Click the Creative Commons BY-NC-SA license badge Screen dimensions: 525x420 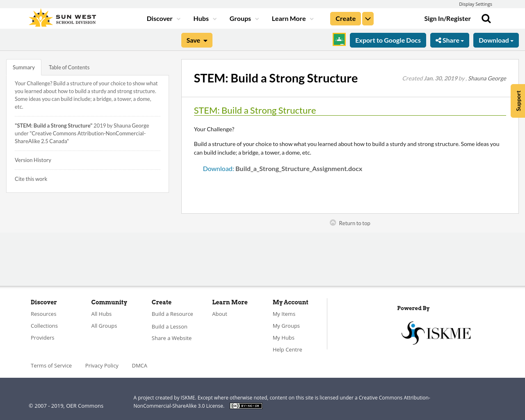tap(246, 405)
